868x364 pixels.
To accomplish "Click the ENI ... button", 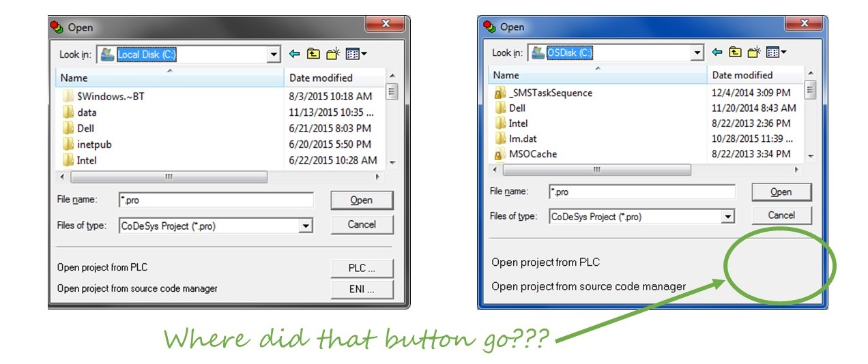I will click(x=362, y=289).
